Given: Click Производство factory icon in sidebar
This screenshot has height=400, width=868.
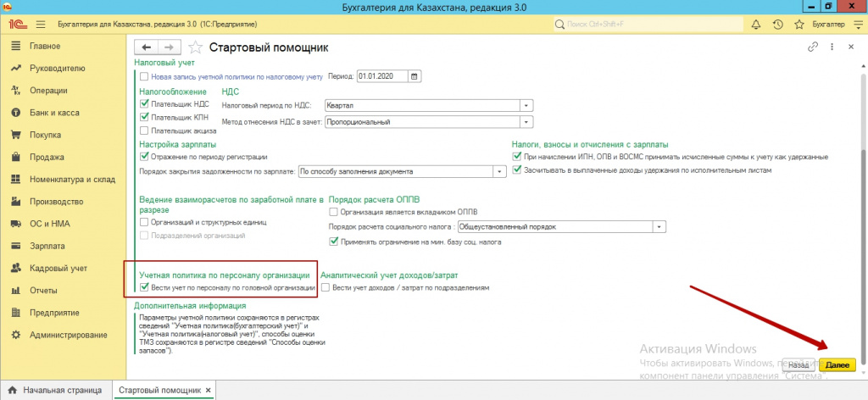Looking at the screenshot, I should [x=16, y=202].
